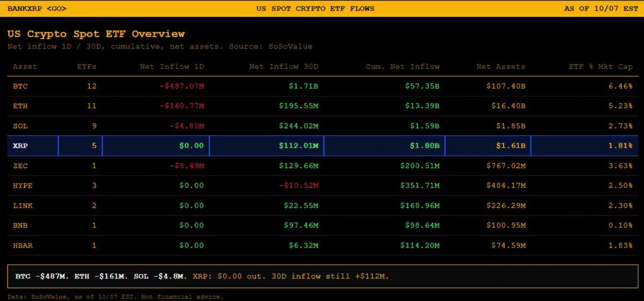
Task: Click the AS OF 10/07 EST timestamp
Action: click(601, 9)
